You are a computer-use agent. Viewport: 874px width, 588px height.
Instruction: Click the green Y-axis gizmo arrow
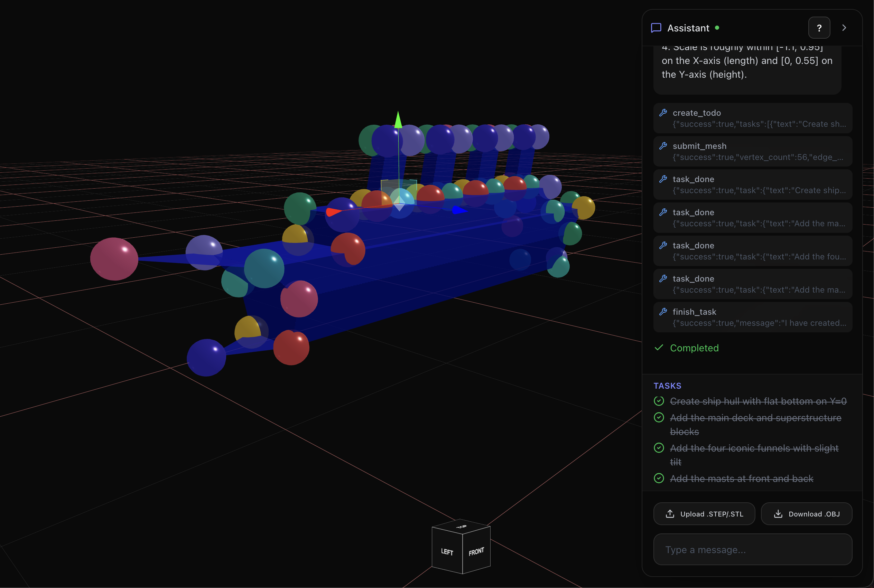(x=398, y=121)
